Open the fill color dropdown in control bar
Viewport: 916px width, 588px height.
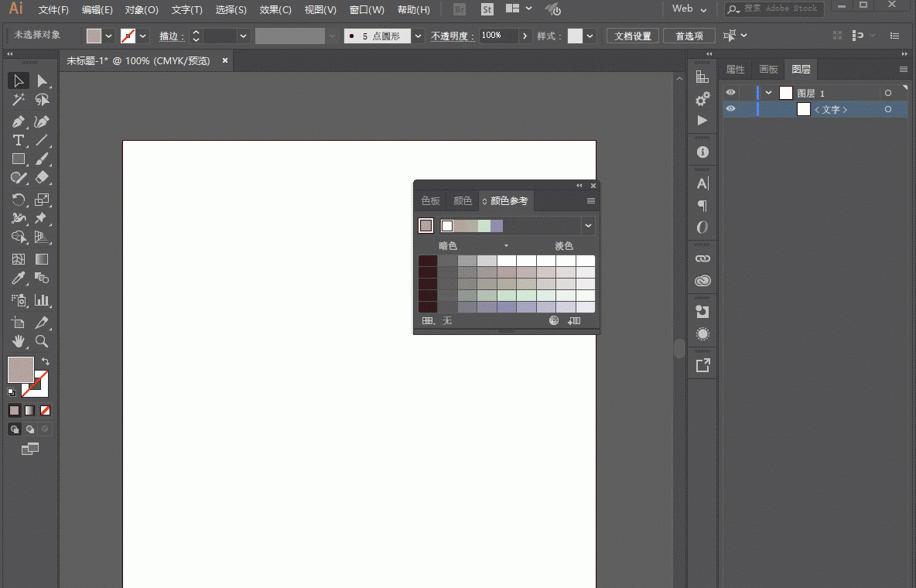coord(108,36)
